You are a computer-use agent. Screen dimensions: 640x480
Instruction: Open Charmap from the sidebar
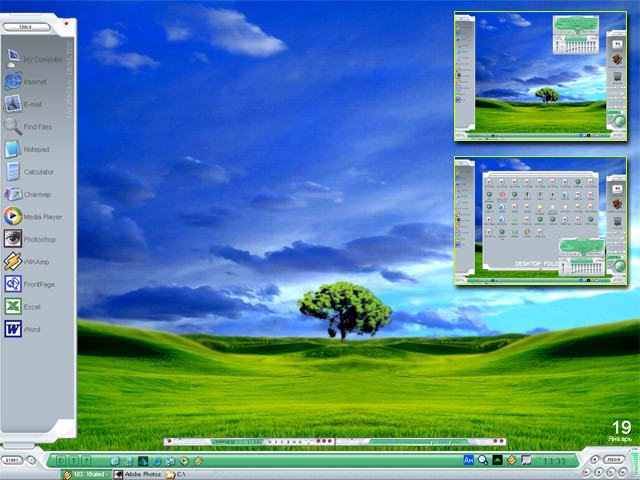28,194
